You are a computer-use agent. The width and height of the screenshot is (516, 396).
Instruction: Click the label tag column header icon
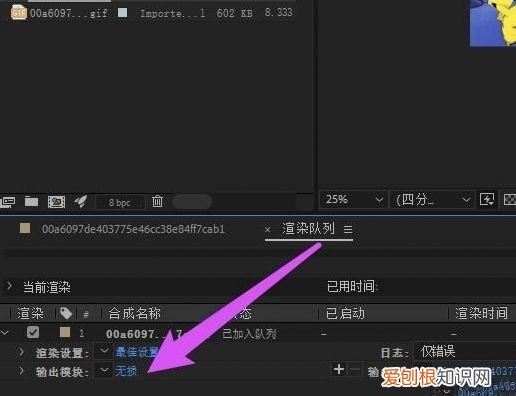click(66, 313)
